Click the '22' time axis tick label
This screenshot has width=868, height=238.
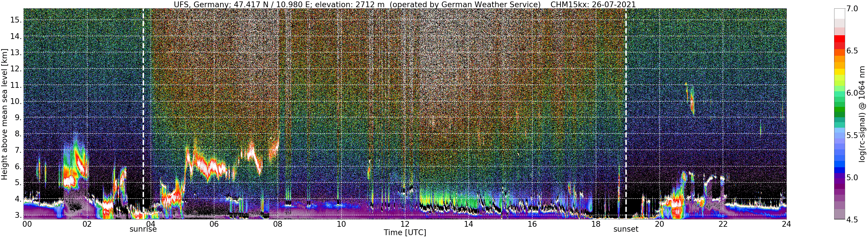(723, 224)
